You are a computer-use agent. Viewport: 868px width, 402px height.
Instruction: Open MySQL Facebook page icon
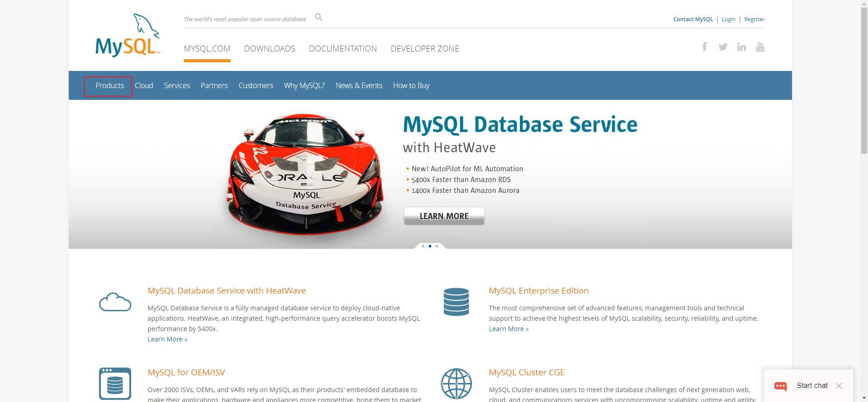tap(704, 47)
